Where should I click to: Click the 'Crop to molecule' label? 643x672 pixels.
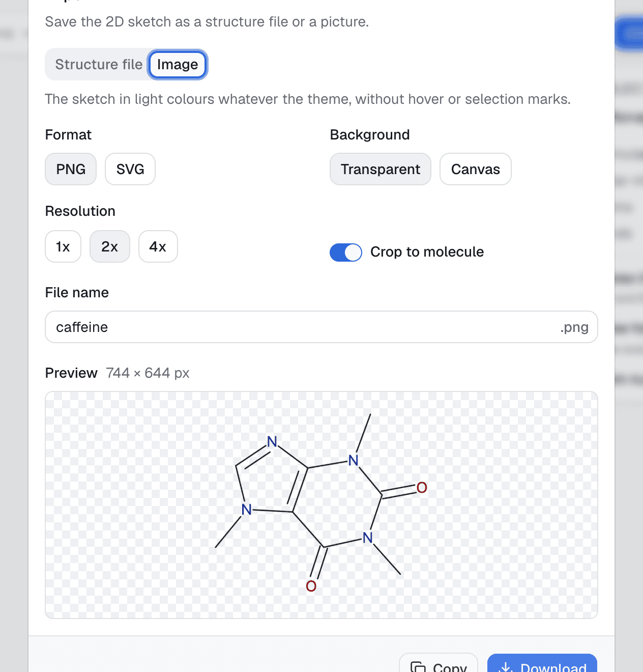click(427, 252)
